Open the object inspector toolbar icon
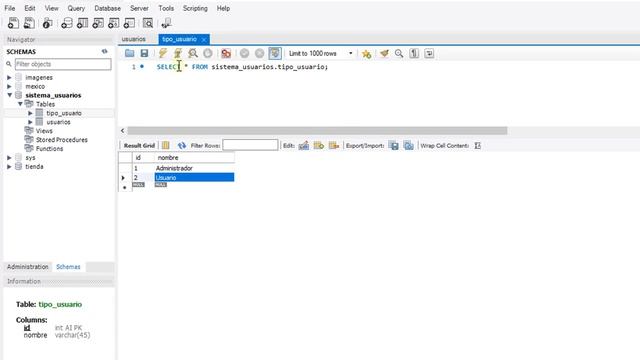This screenshot has height=360, width=640. pos(47,23)
